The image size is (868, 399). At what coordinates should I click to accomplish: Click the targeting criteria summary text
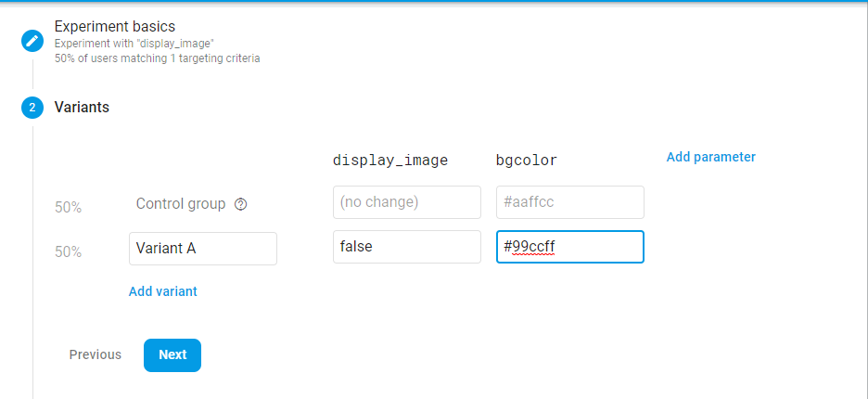click(x=158, y=58)
